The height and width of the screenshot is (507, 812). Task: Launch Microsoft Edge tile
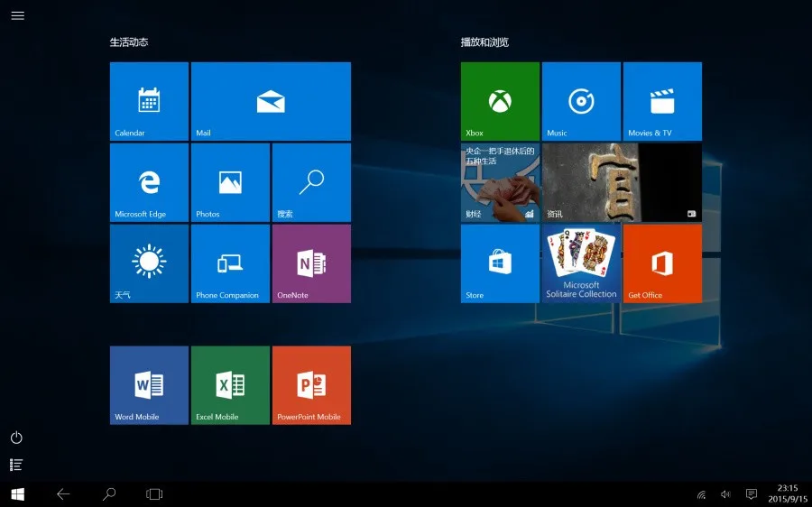pyautogui.click(x=149, y=183)
